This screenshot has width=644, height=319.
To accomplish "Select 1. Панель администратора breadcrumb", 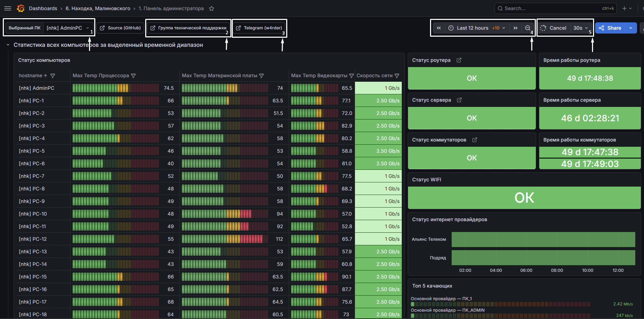I will pos(171,8).
